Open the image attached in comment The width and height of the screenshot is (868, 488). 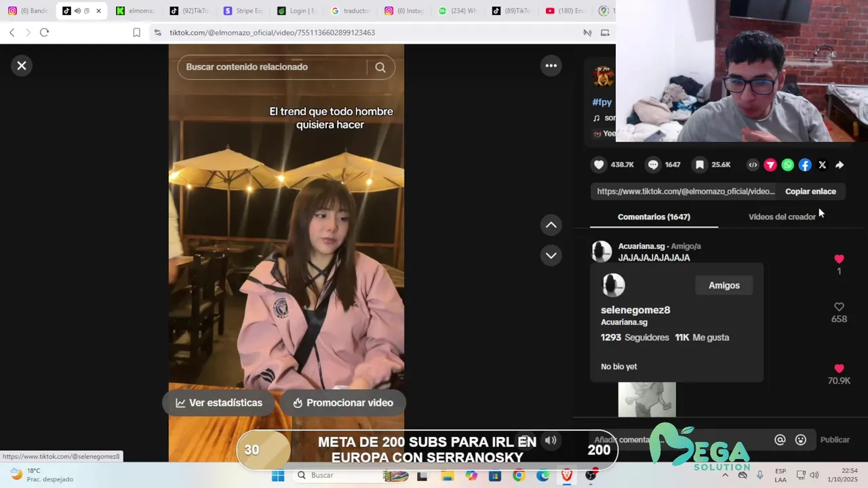click(647, 399)
